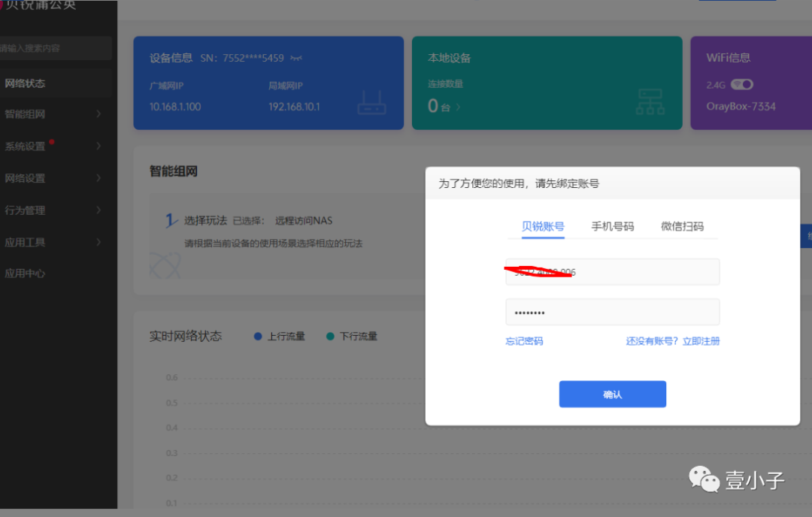Viewport: 812px width, 517px height.
Task: Click the 实时网络状态 chart heading
Action: click(186, 337)
